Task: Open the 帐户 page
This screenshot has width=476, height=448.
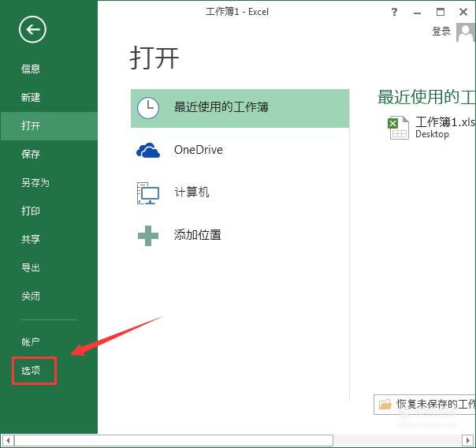Action: click(31, 342)
